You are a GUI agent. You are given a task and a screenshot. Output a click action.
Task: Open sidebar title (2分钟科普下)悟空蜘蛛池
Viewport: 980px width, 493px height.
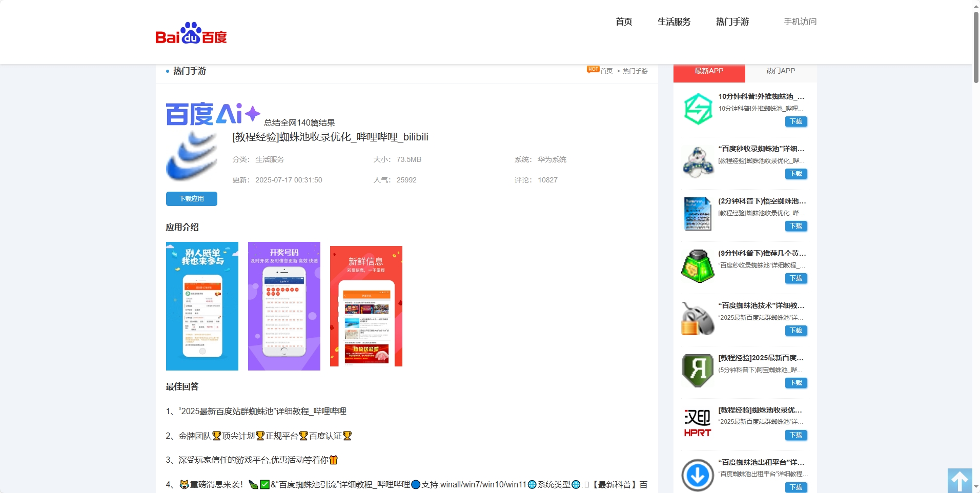pyautogui.click(x=762, y=201)
